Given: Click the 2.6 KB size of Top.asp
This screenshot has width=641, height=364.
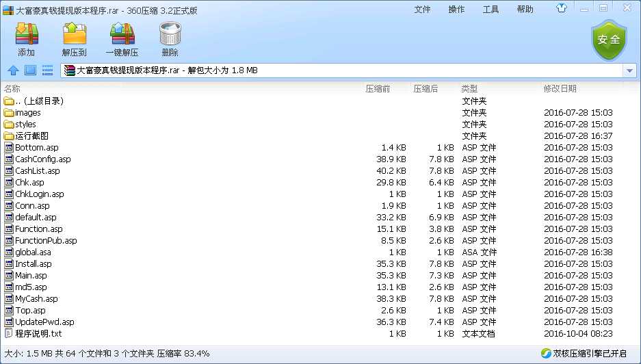Looking at the screenshot, I should point(393,311).
